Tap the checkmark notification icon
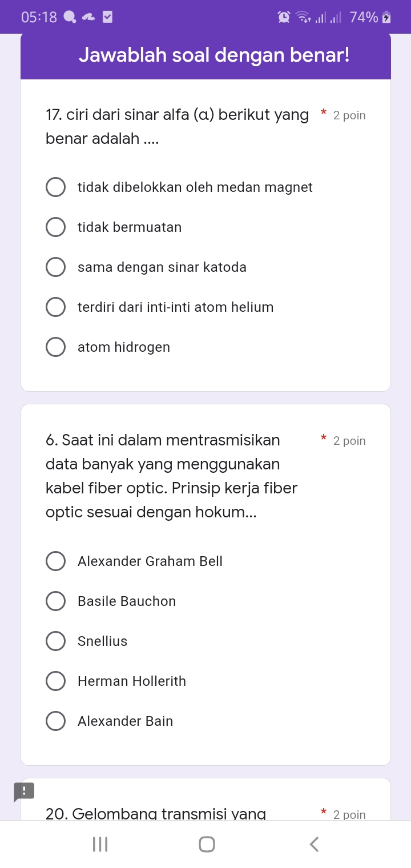This screenshot has width=411, height=868. pos(107,17)
